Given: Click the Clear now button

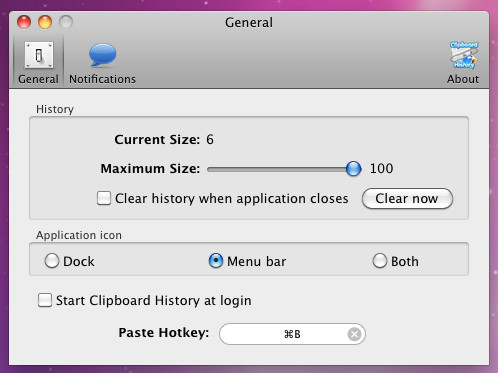Looking at the screenshot, I should pyautogui.click(x=407, y=199).
